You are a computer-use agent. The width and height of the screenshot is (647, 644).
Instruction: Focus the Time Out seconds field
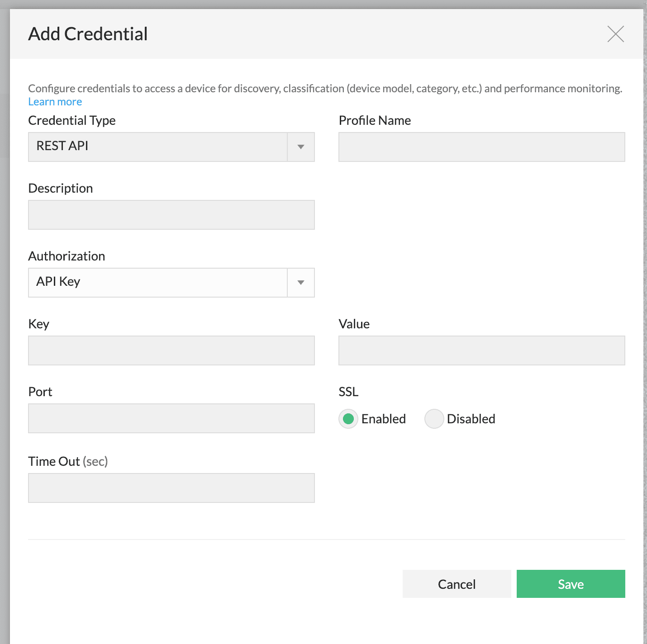click(x=171, y=488)
